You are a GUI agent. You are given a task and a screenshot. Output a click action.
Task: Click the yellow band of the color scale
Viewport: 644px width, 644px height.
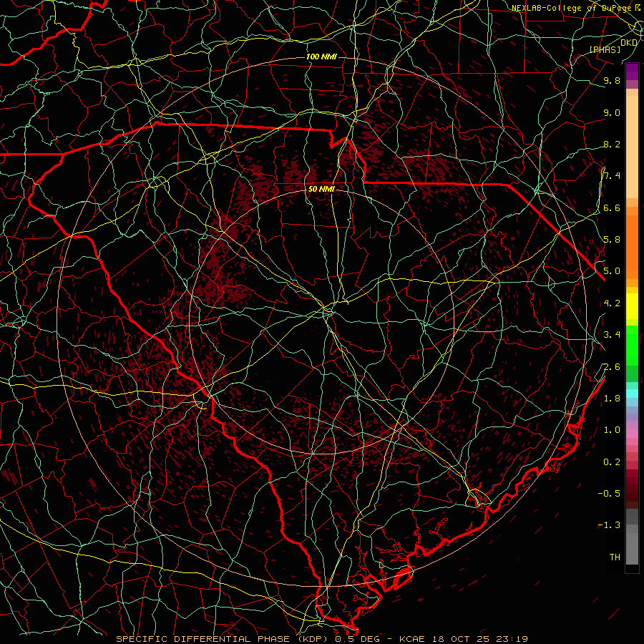point(632,306)
